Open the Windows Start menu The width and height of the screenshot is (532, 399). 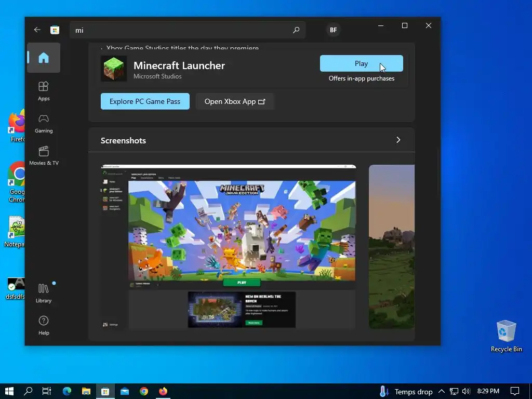[x=9, y=391]
